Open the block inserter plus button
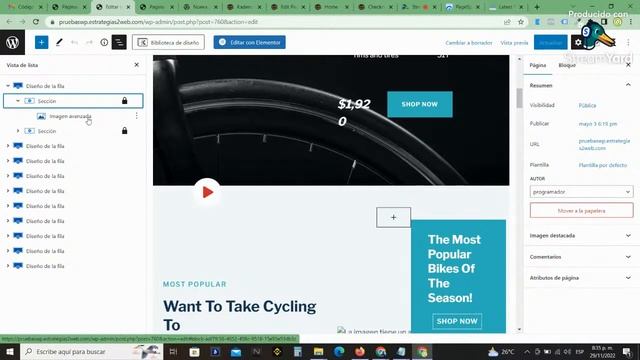This screenshot has height=360, width=640. pos(41,42)
